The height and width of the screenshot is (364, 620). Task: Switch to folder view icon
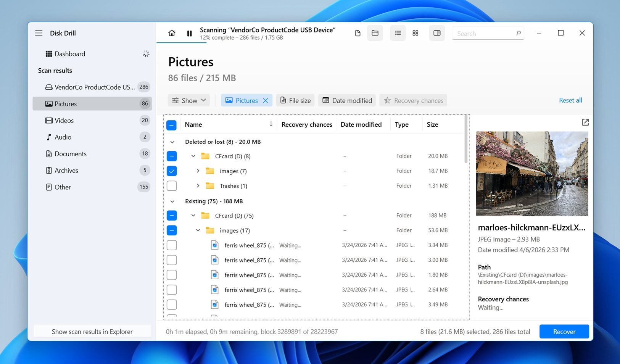(375, 33)
